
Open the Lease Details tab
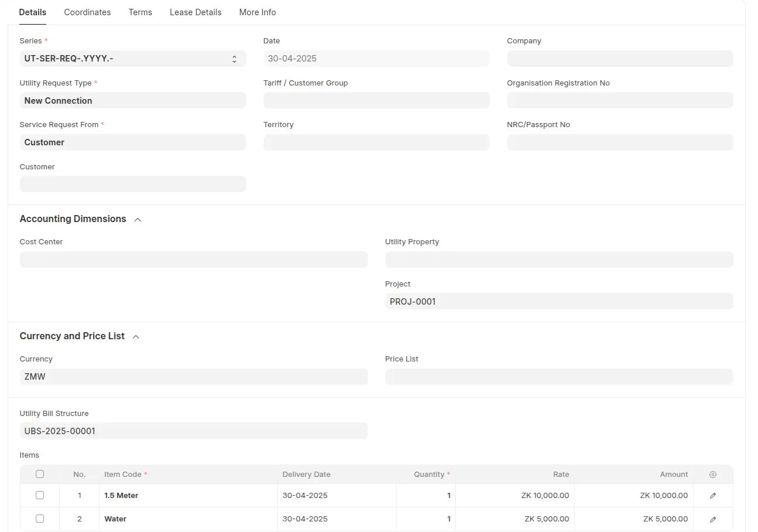(x=196, y=12)
